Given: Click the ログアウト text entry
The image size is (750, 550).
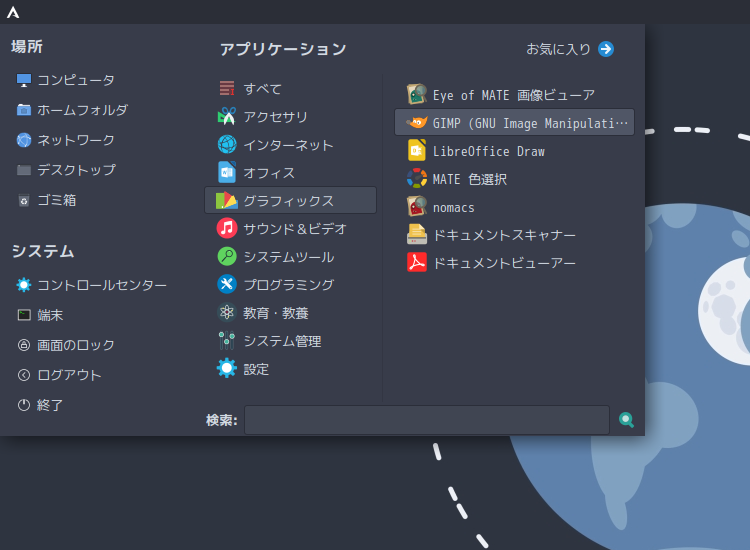Looking at the screenshot, I should (x=69, y=375).
